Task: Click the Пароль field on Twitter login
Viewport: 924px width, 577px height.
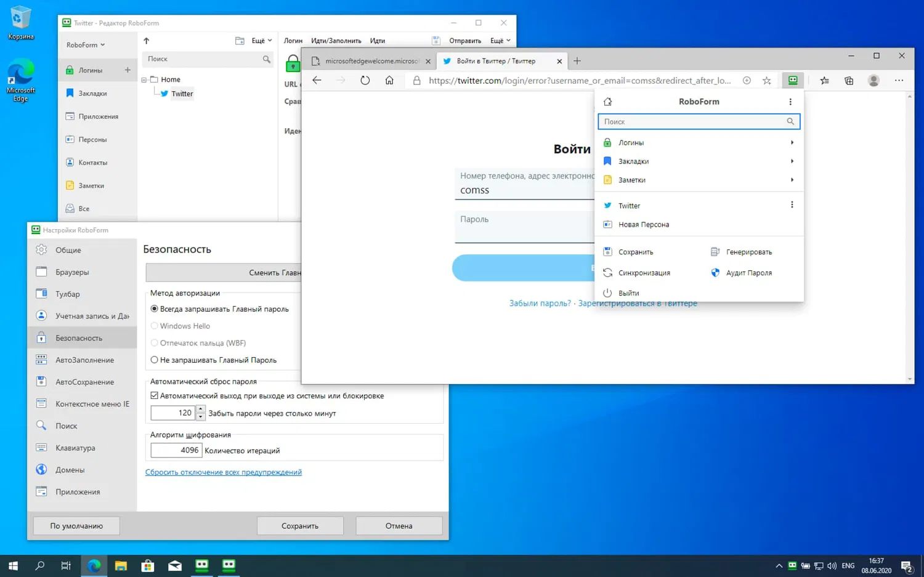Action: click(x=525, y=227)
